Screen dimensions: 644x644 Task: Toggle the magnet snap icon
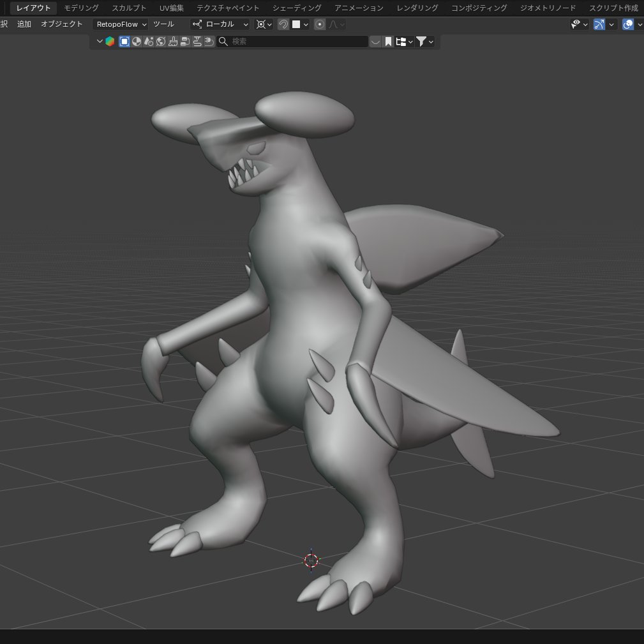click(283, 24)
